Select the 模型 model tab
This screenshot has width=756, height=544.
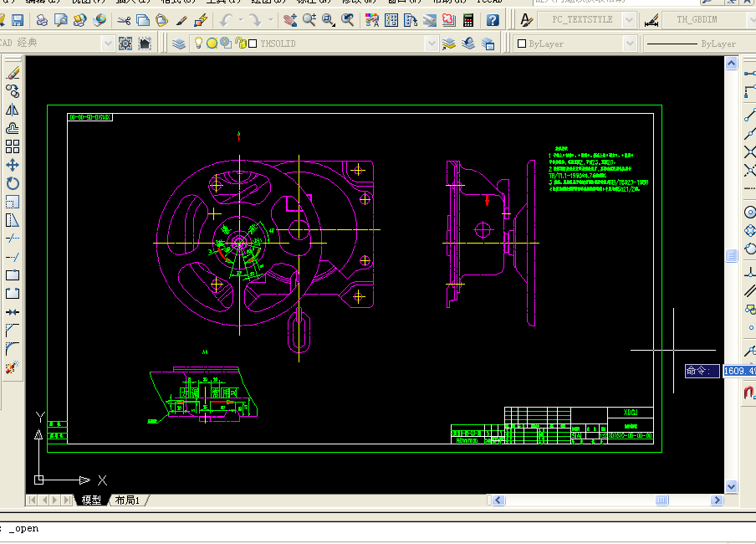coord(91,500)
